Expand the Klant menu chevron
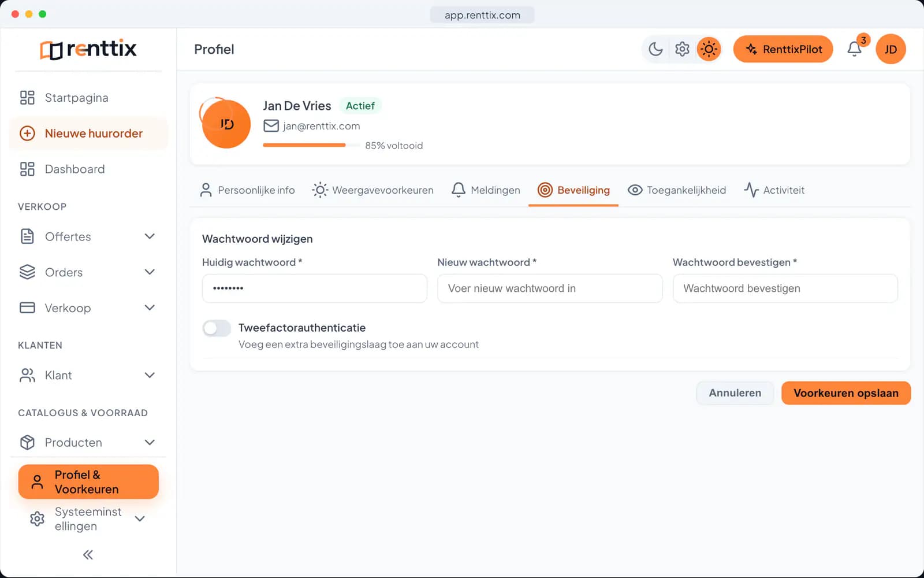924x578 pixels. 150,375
